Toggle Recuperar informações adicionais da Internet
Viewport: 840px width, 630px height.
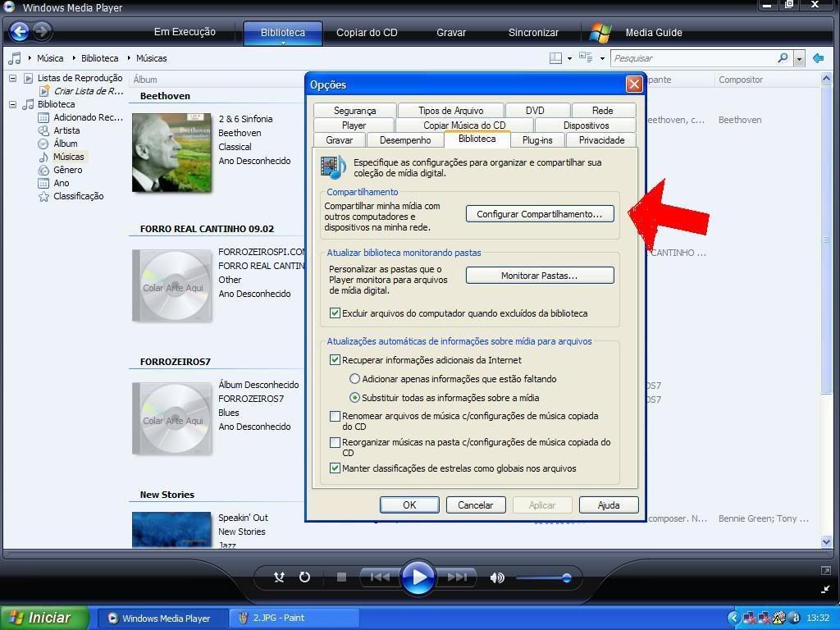click(x=335, y=359)
